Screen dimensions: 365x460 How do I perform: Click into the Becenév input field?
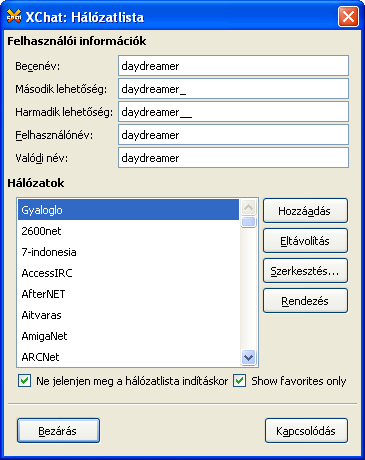[233, 66]
